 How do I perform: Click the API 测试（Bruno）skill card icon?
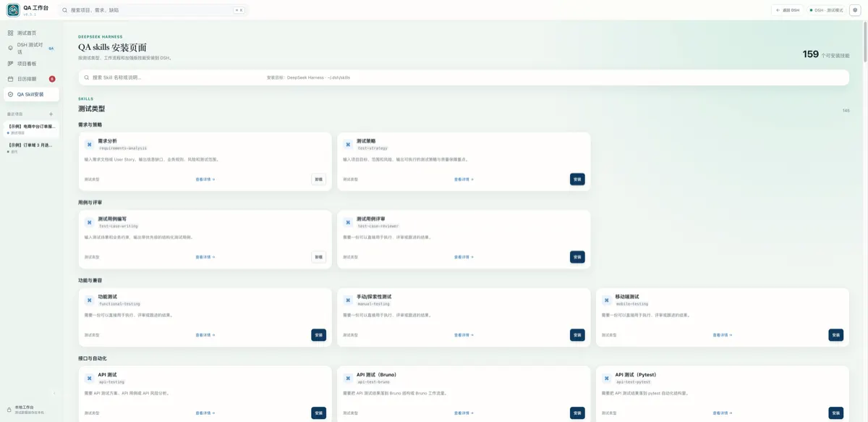(x=348, y=378)
